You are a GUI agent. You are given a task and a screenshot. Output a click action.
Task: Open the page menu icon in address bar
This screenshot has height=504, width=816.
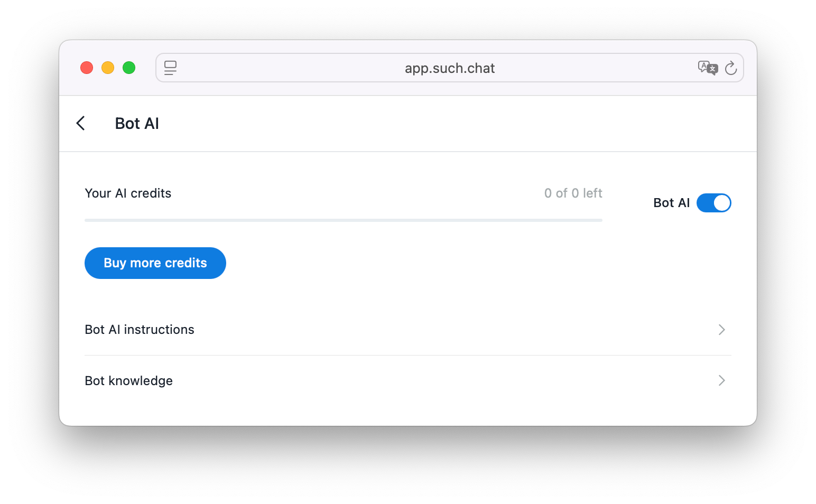click(170, 68)
